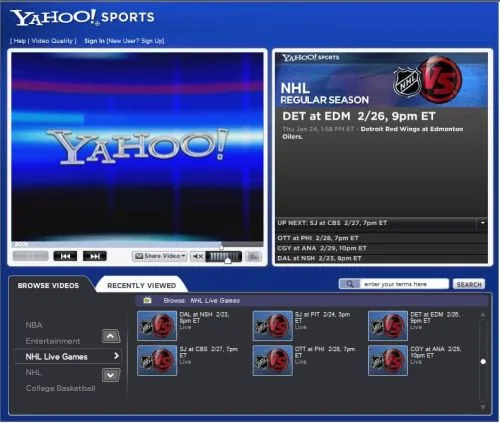The height and width of the screenshot is (423, 500).
Task: Click the fullscreen icon beside the volume slider
Action: pyautogui.click(x=253, y=256)
